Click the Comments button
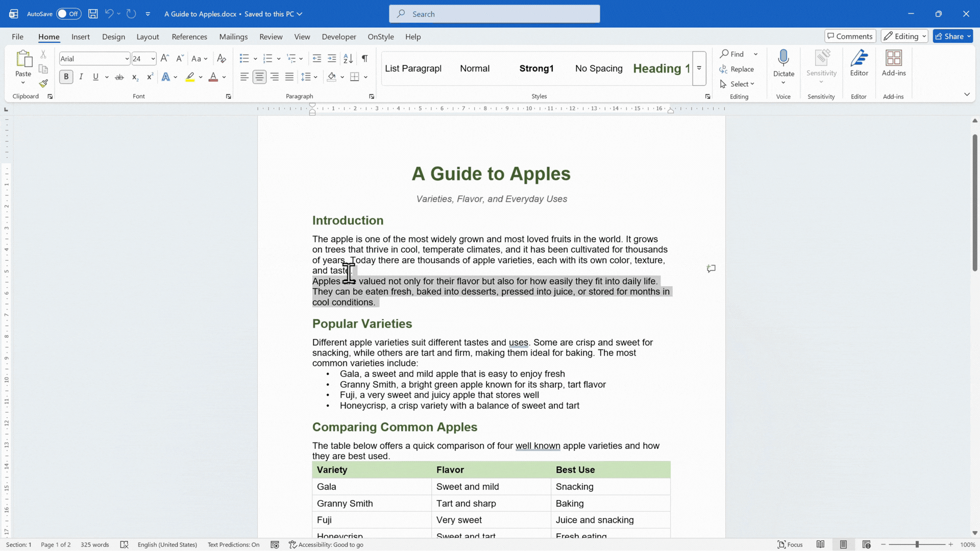This screenshot has width=980, height=551. click(x=850, y=36)
